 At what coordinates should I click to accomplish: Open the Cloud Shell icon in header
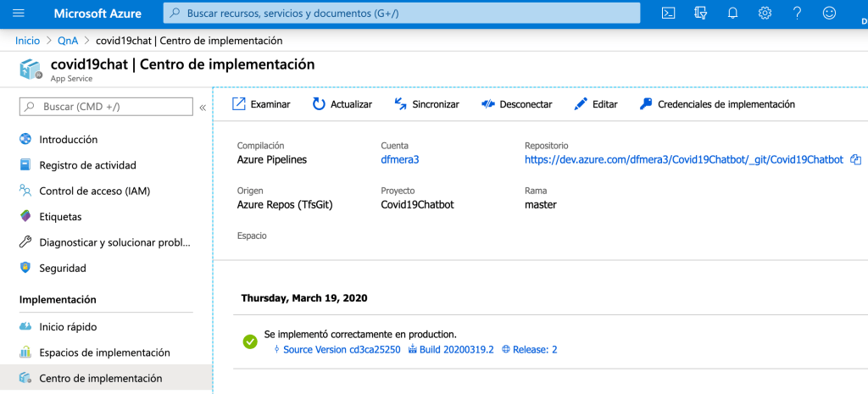tap(669, 13)
